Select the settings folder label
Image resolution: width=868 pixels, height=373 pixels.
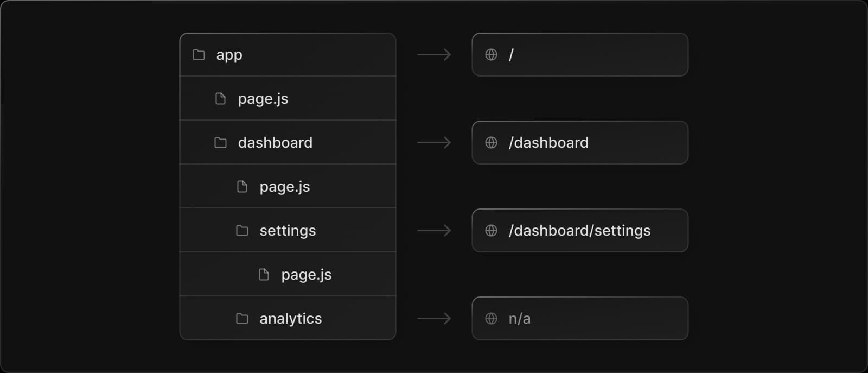288,231
